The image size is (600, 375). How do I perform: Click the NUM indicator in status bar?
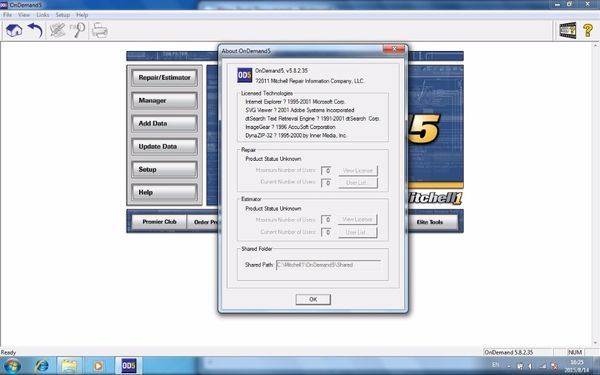click(575, 352)
